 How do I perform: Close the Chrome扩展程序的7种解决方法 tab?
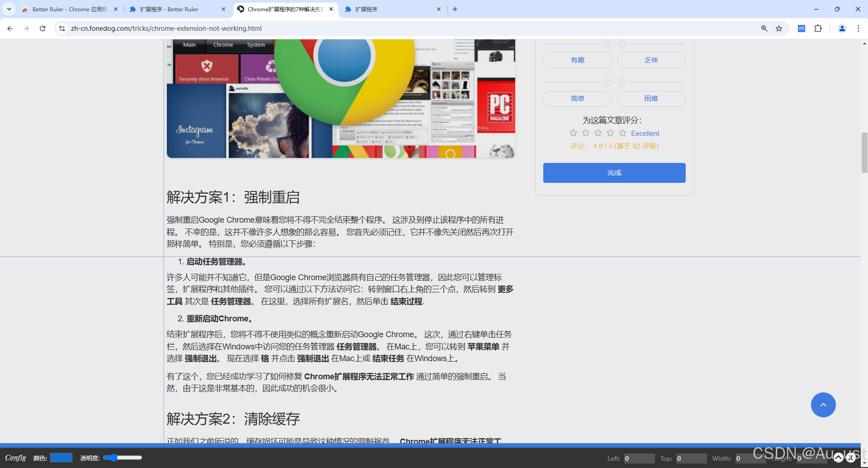tap(331, 9)
